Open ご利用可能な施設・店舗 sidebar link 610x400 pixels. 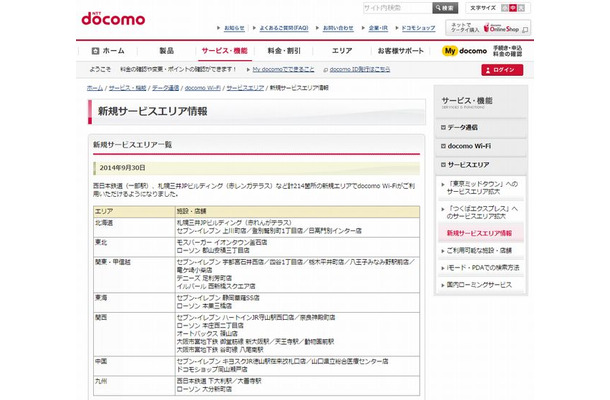(x=479, y=251)
